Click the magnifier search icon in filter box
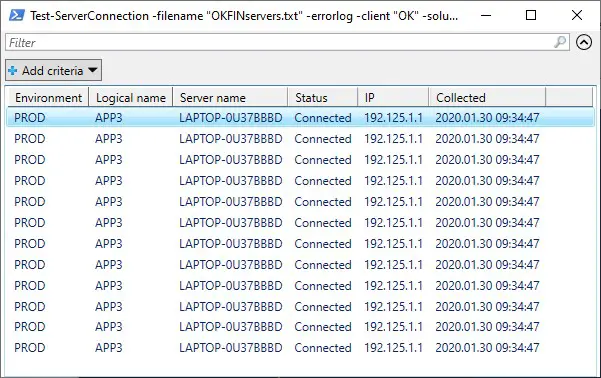This screenshot has height=378, width=601. [560, 42]
